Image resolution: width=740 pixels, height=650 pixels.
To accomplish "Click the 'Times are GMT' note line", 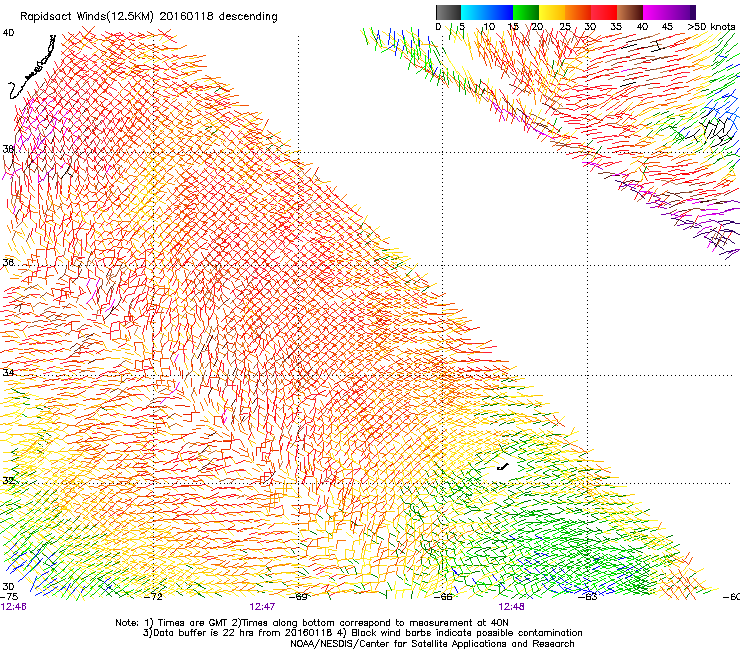I will coord(312,623).
